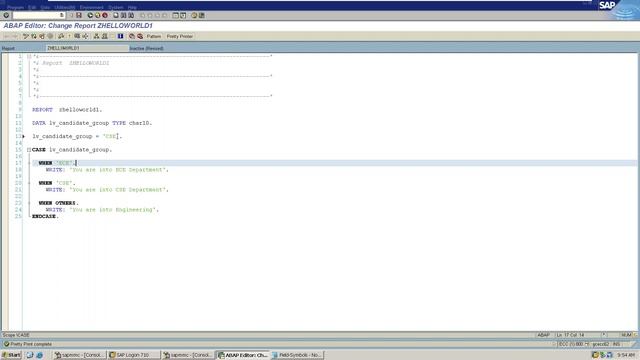This screenshot has height=360, width=640.
Task: Click the Pretty Printer button
Action: tap(180, 36)
